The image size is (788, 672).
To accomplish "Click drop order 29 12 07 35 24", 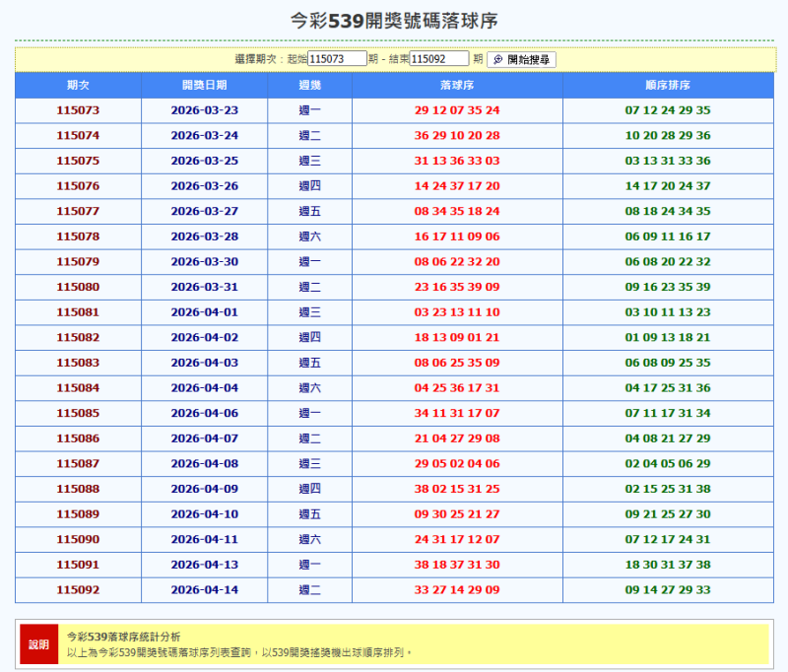I will (457, 110).
